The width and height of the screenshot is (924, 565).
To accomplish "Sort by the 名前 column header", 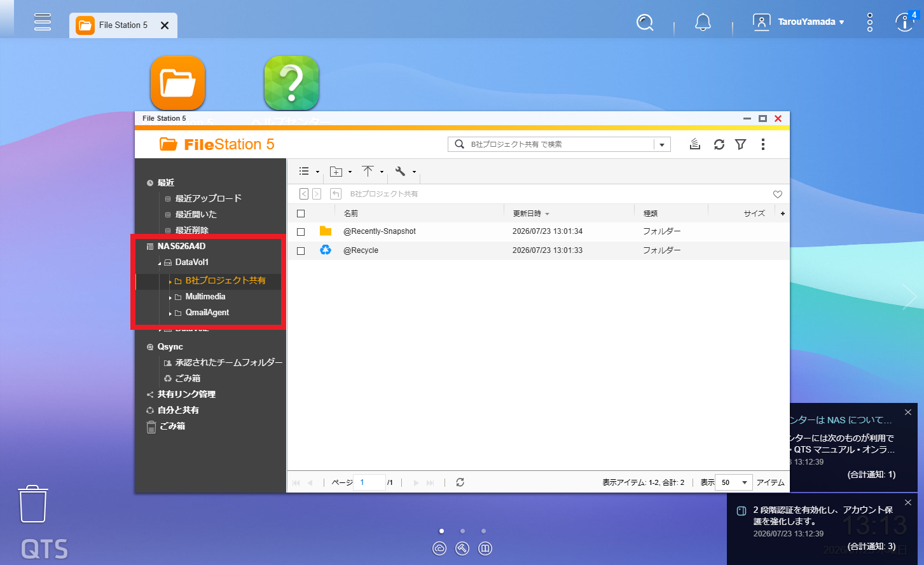I will click(351, 214).
